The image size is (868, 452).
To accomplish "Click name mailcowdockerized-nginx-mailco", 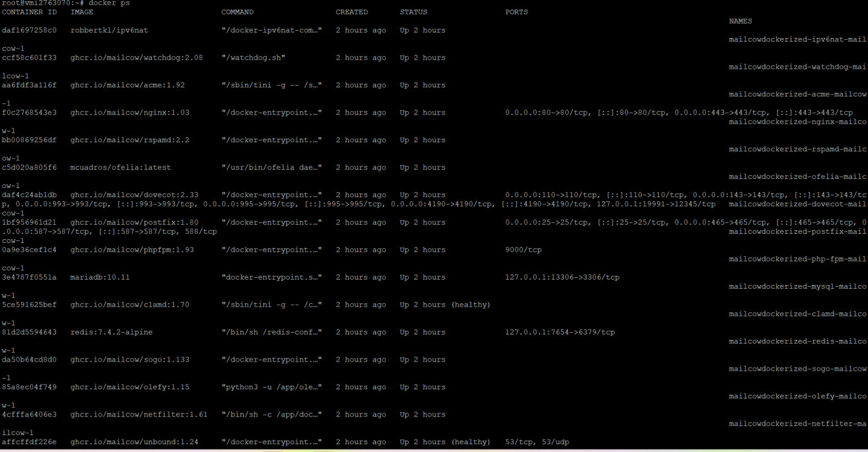I will click(797, 122).
